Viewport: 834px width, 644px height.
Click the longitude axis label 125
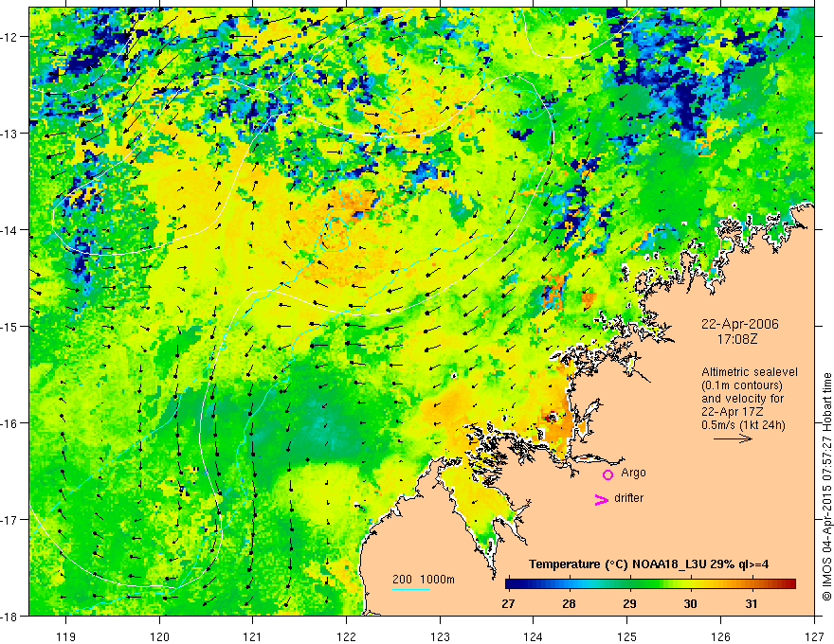coord(627,636)
